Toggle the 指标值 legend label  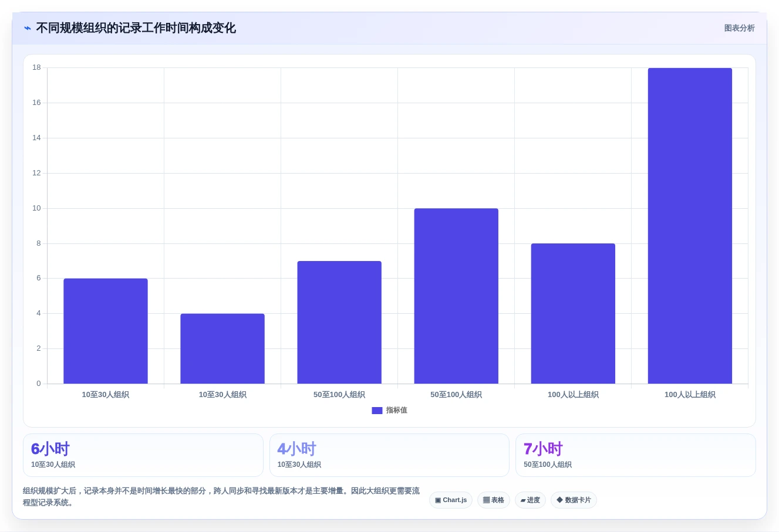click(x=396, y=411)
